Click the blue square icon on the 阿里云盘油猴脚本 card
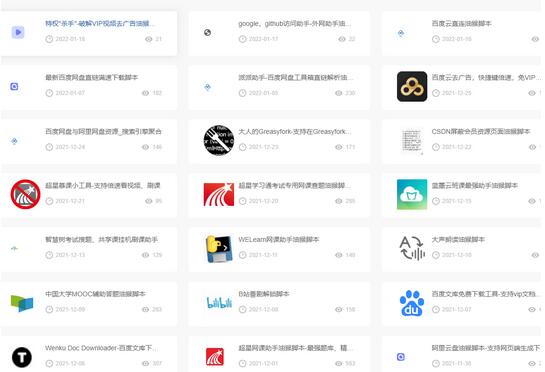 point(401,357)
